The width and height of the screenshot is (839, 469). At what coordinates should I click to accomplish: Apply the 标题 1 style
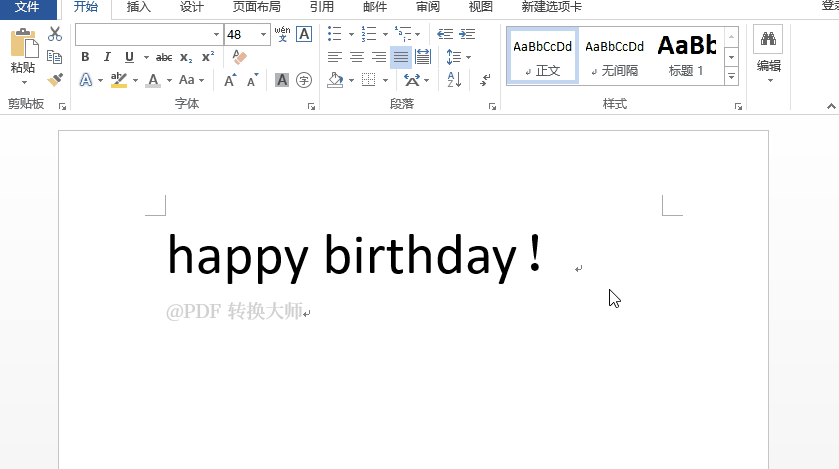coord(687,55)
